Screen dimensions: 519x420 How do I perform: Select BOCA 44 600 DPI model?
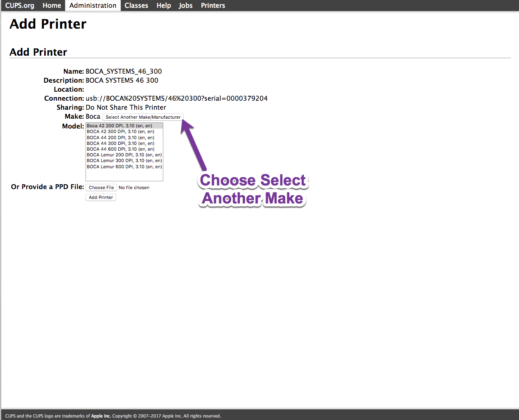point(124,149)
